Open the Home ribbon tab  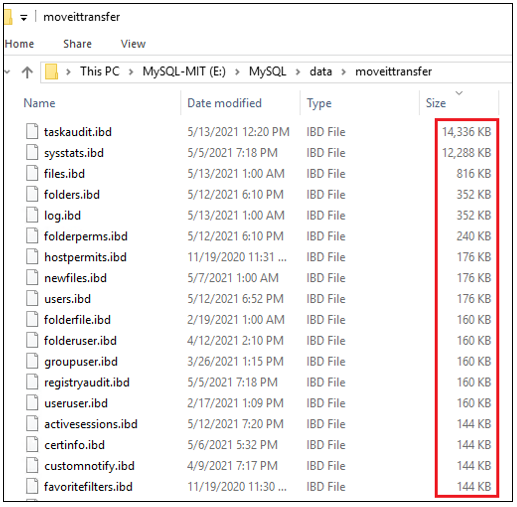[x=19, y=44]
